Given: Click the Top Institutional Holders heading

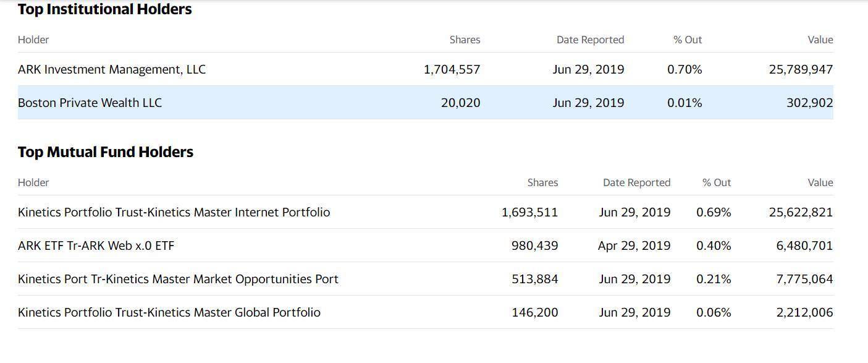Looking at the screenshot, I should point(105,9).
